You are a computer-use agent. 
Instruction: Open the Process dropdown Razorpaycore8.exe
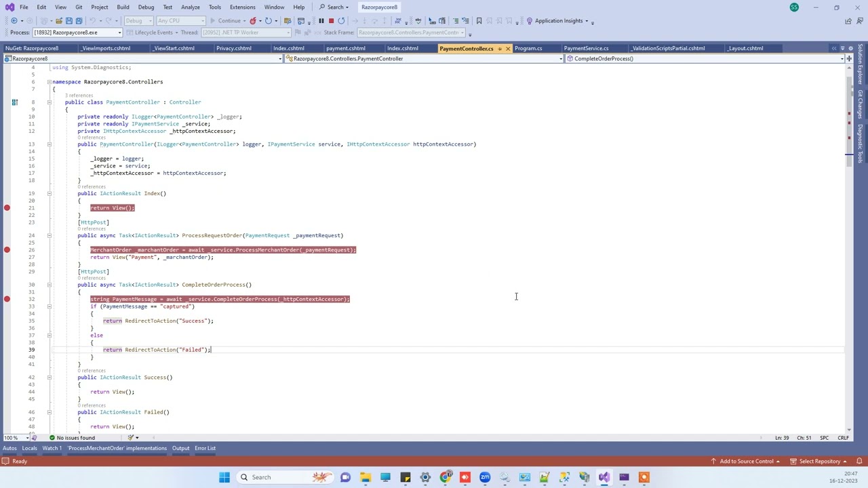pos(77,33)
